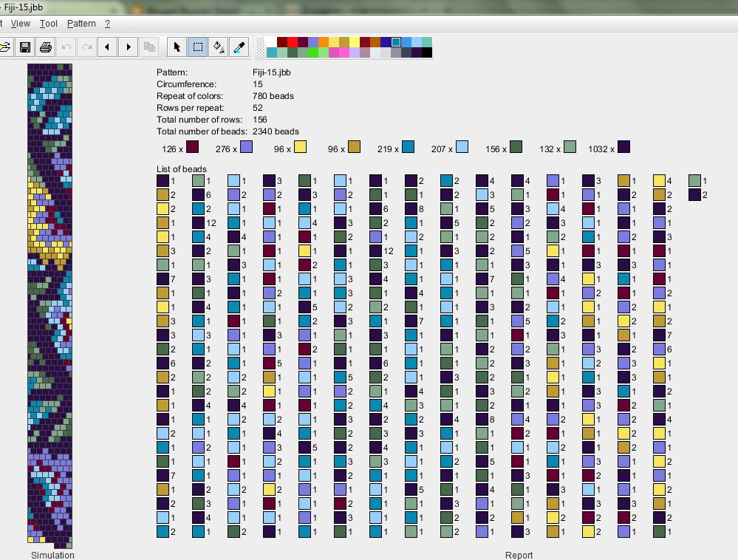This screenshot has height=560, width=738.
Task: Choose the paint bucket fill tool
Action: tap(219, 47)
